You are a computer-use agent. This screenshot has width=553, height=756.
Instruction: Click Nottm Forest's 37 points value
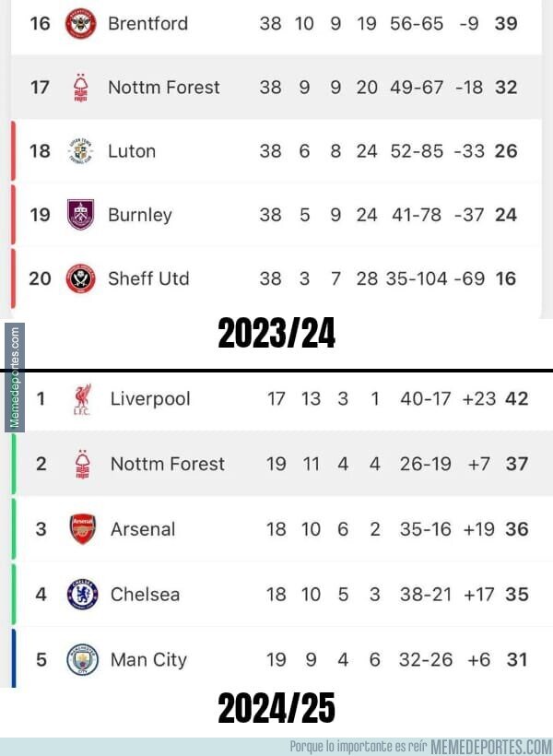tap(517, 464)
